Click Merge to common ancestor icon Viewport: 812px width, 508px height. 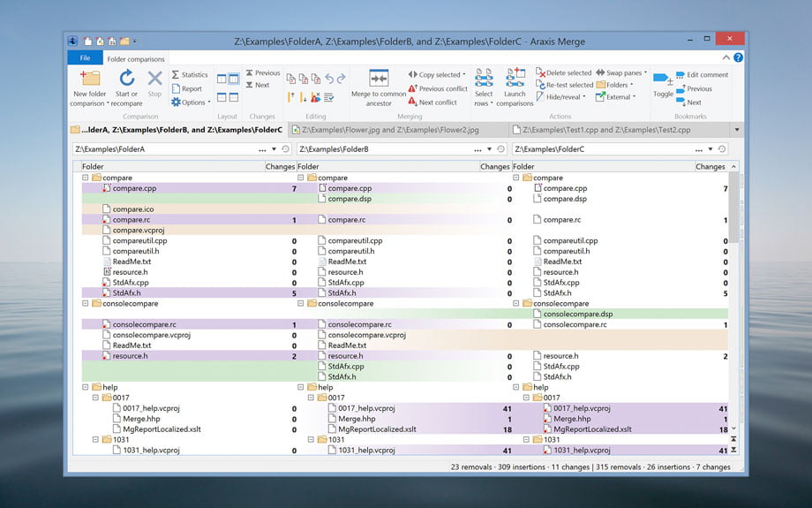click(379, 78)
